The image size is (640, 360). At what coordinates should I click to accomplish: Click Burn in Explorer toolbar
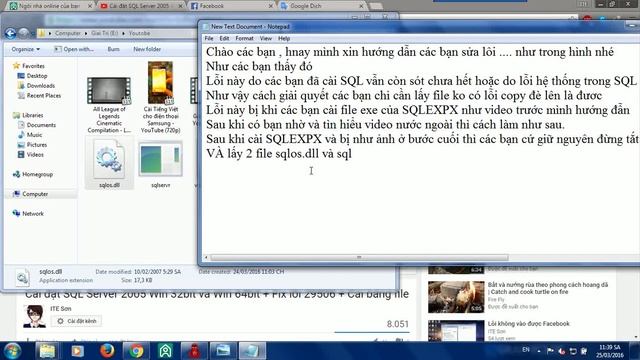[x=113, y=49]
